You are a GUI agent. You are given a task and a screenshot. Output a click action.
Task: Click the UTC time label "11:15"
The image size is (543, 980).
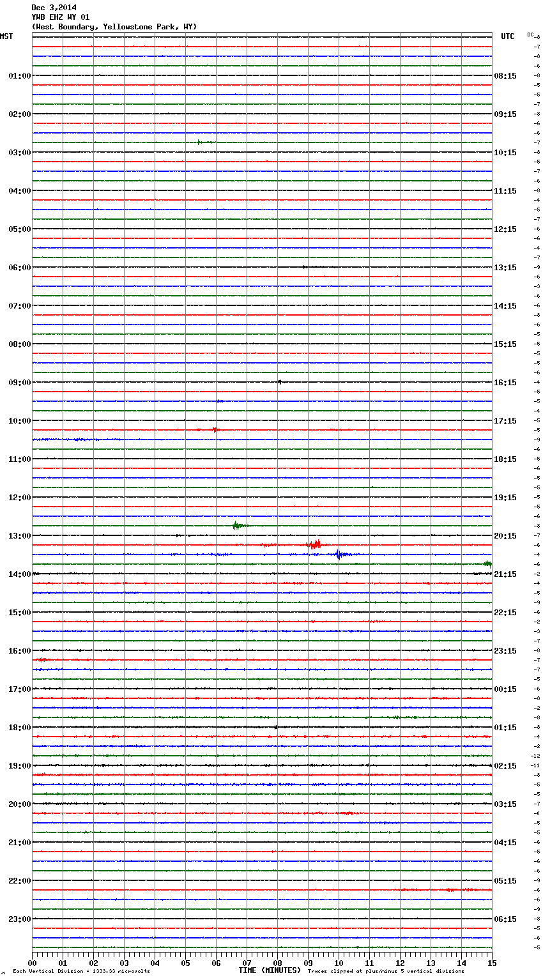(505, 191)
